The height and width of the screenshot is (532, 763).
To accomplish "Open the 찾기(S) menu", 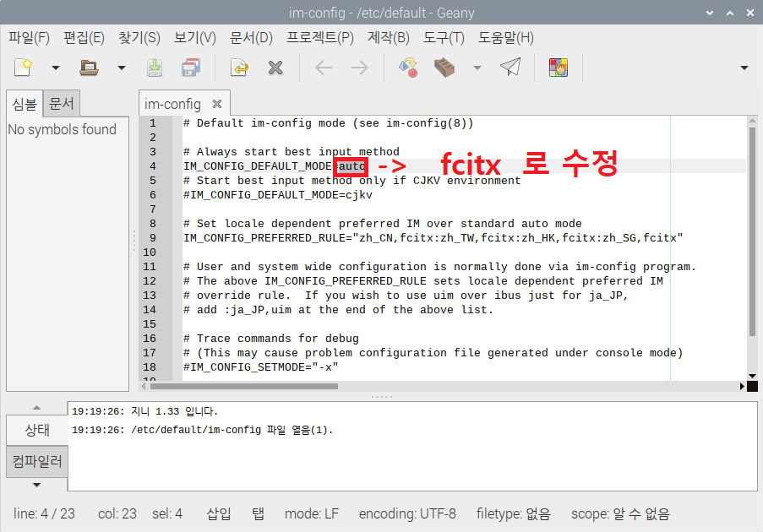I will [x=139, y=37].
